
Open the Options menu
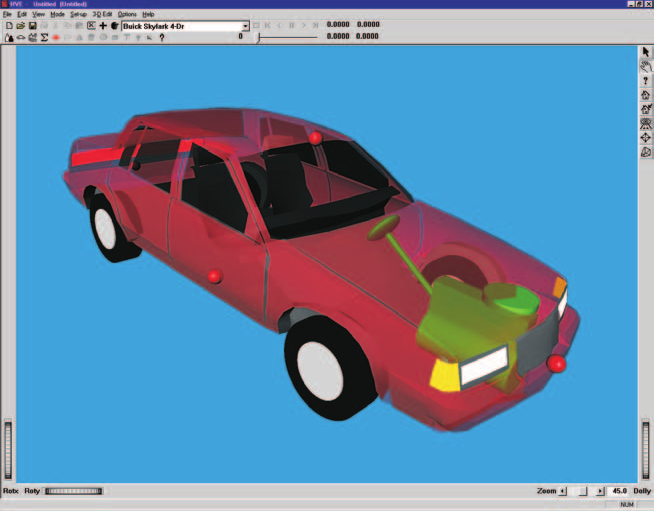click(x=127, y=14)
